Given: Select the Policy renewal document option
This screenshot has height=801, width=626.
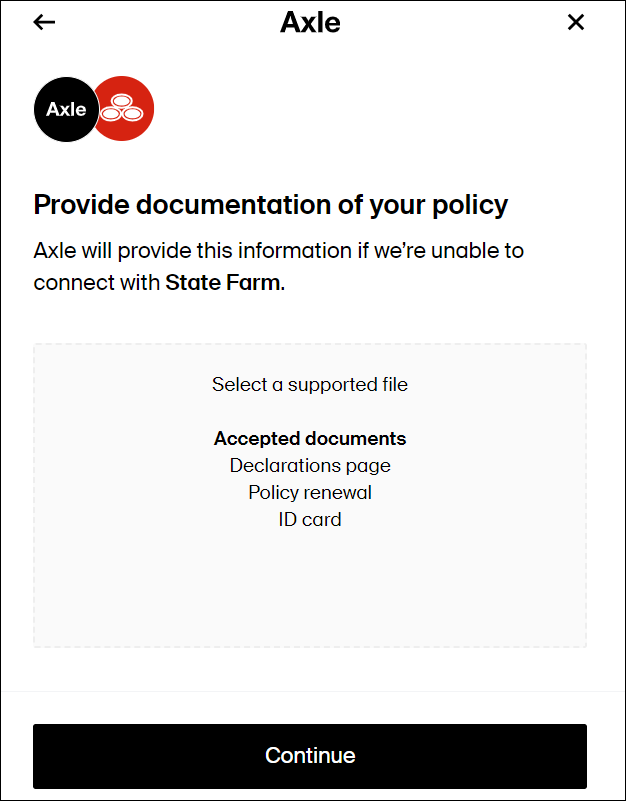Looking at the screenshot, I should point(310,492).
